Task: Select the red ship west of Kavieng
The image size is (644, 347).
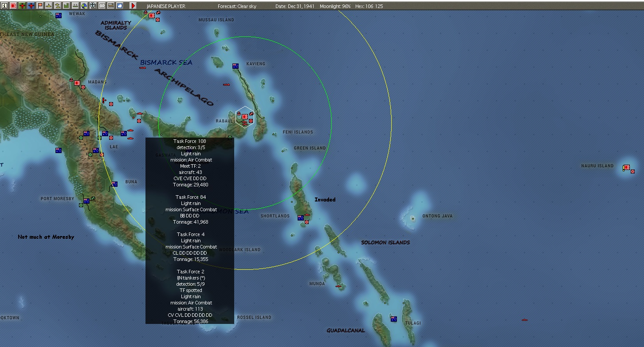Action: (x=226, y=84)
